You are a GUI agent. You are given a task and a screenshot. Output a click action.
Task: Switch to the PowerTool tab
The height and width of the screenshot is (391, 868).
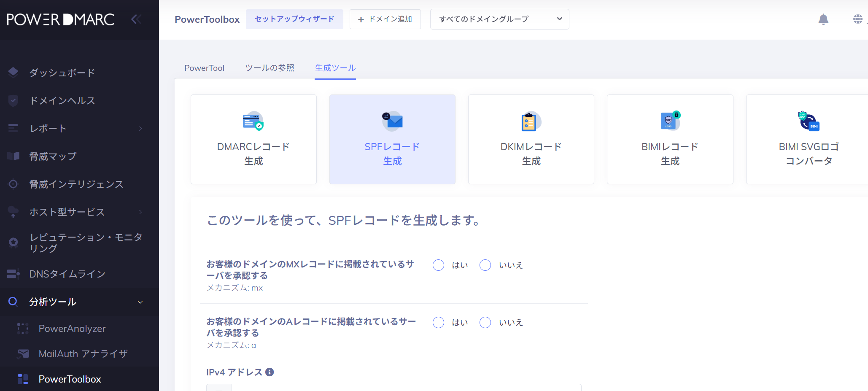coord(204,68)
